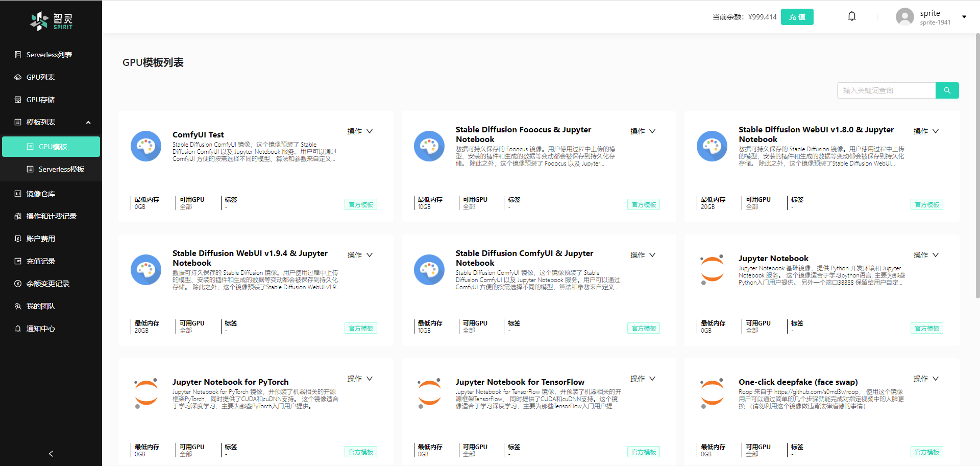The width and height of the screenshot is (980, 466).
Task: Click the 账户费用 sidebar icon
Action: [x=18, y=239]
